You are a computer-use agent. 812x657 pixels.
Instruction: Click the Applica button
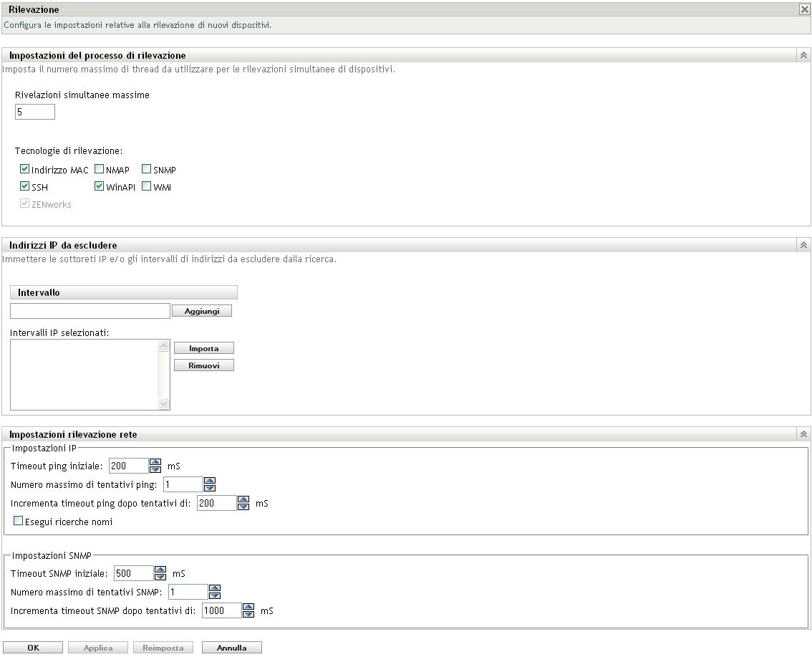[x=98, y=648]
